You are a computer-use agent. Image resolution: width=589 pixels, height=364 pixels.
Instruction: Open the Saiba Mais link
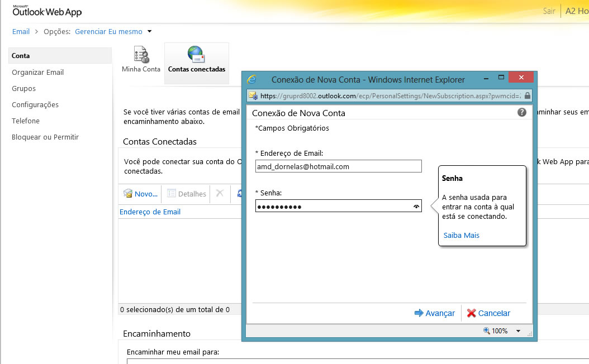[x=461, y=235]
